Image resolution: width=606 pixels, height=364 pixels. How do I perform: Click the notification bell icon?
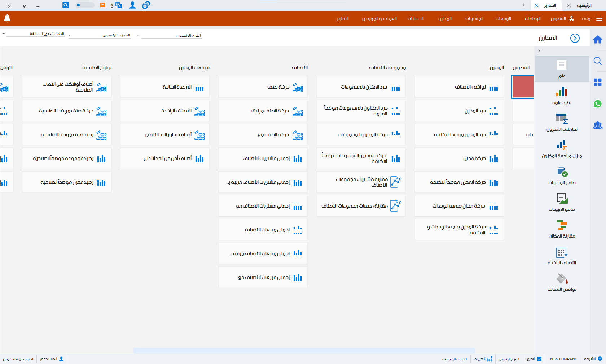click(x=7, y=18)
